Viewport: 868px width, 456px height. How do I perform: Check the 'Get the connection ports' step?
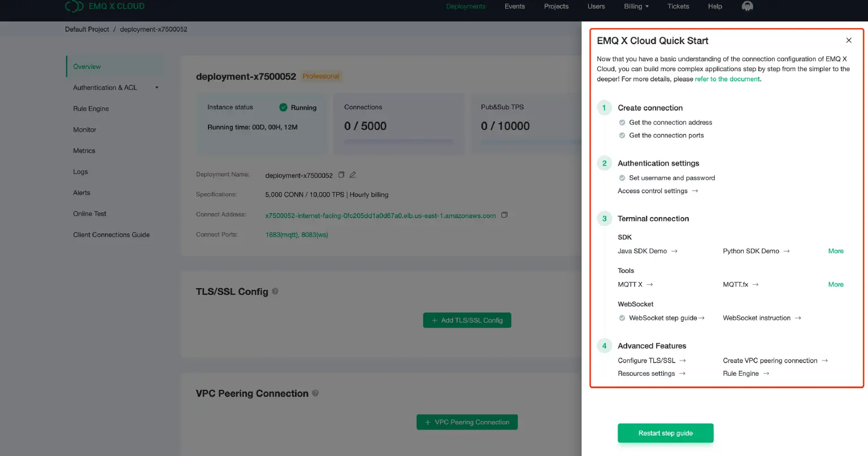click(x=622, y=136)
